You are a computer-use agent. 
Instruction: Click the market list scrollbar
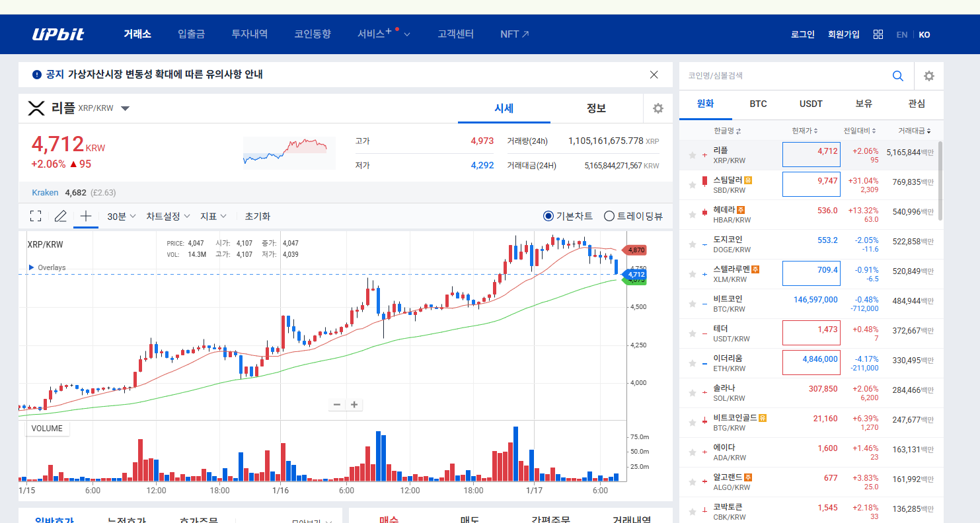pos(940,180)
